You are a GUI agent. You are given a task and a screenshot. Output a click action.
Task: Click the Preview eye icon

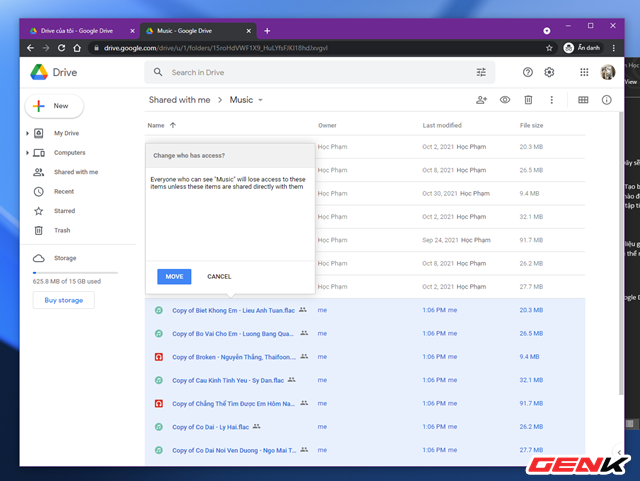pyautogui.click(x=505, y=100)
